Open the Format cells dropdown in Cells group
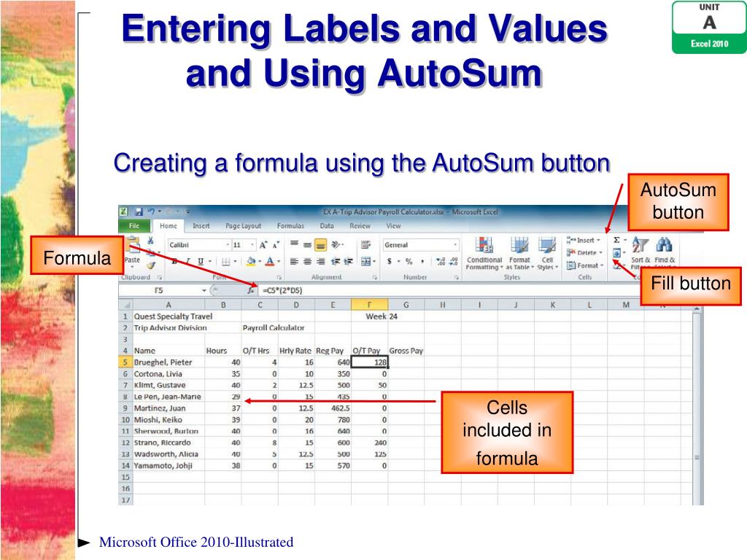Image resolution: width=747 pixels, height=560 pixels. 585,265
